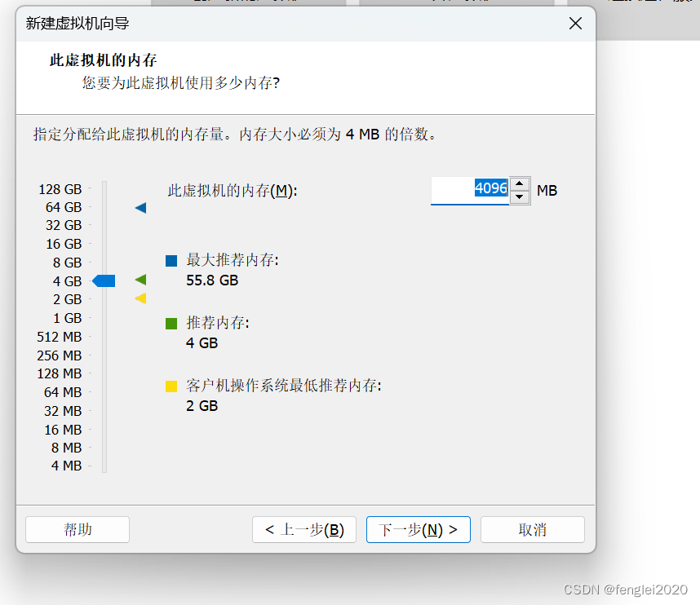Click the yellow minimum memory triangle marker
The width and height of the screenshot is (700, 605).
point(140,298)
